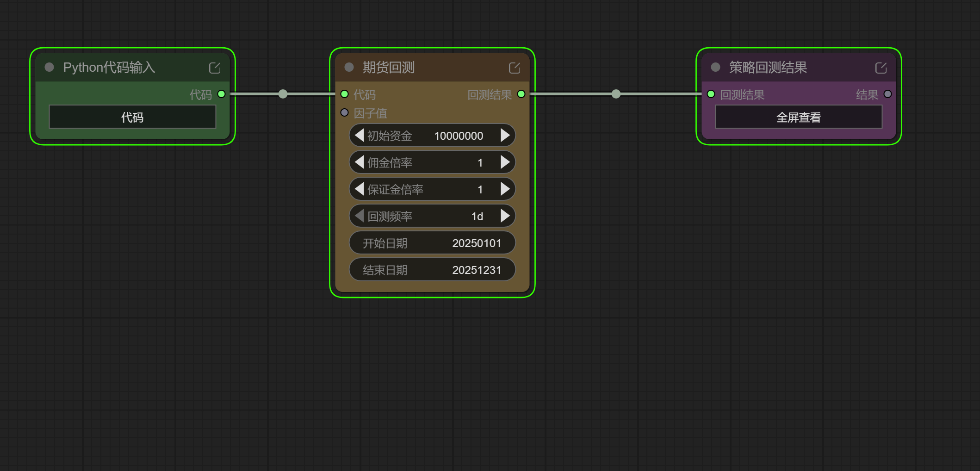Select the Python代码输入 node title
980x471 pixels.
point(109,68)
